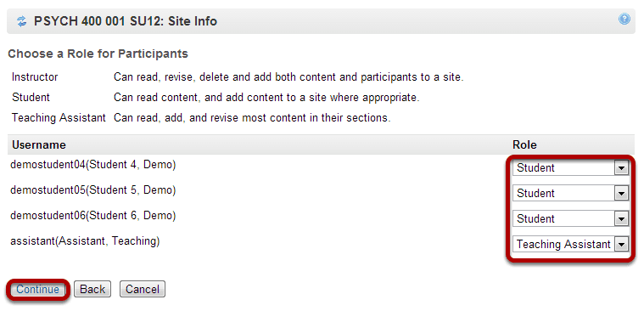This screenshot has width=644, height=311.
Task: Click the Username column header
Action: click(x=39, y=144)
